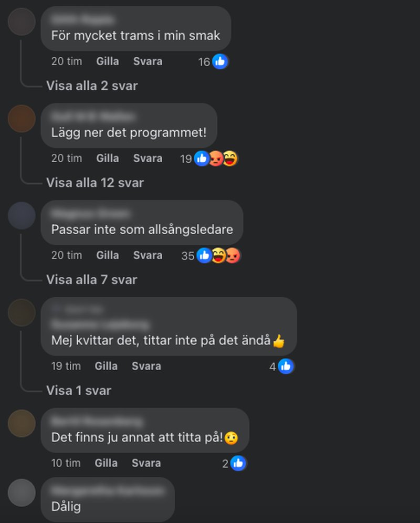Image resolution: width=420 pixels, height=523 pixels.
Task: Open like icon on 'Det finns ju annat' comment
Action: tap(238, 463)
